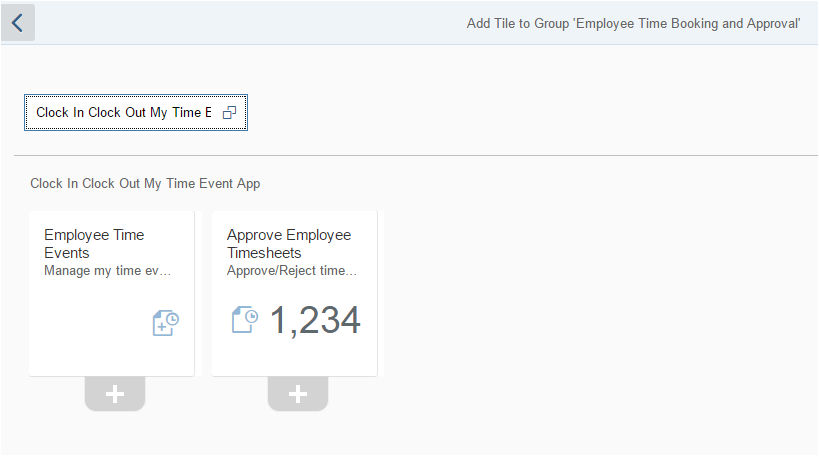Select the Approve Employee Timesheets tile

coord(295,294)
